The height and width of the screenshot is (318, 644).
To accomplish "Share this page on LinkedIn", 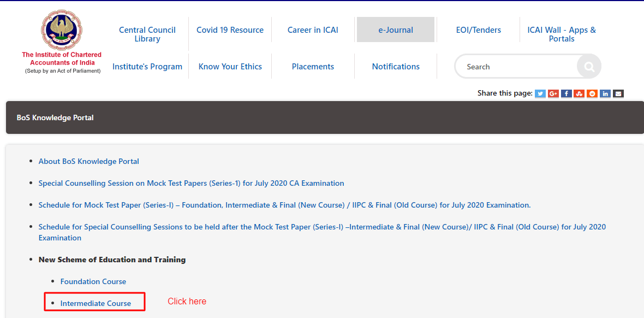I will click(x=605, y=93).
